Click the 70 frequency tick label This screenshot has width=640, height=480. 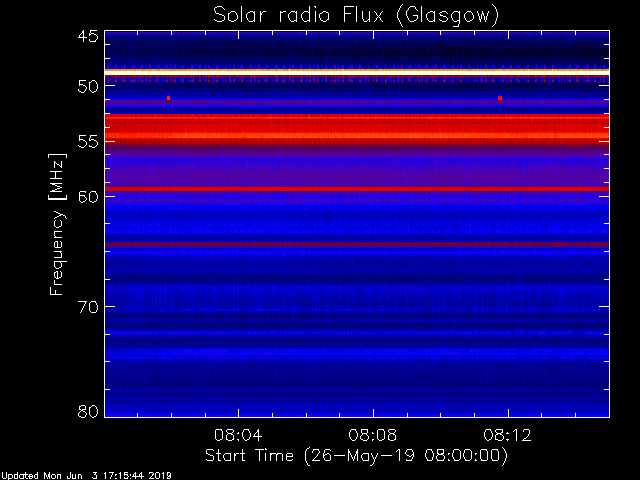[x=88, y=307]
